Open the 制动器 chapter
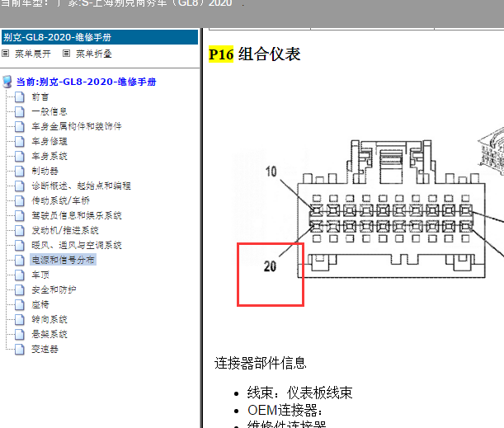The width and height of the screenshot is (504, 428). click(45, 171)
